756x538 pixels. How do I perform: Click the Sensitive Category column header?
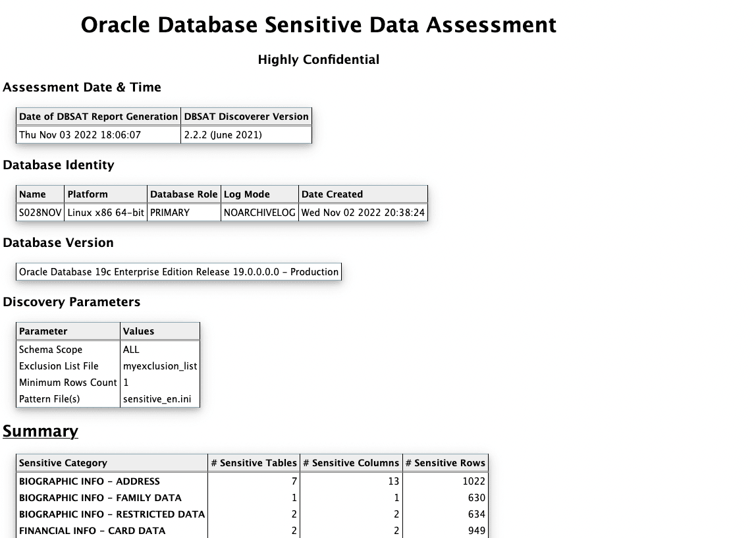click(63, 463)
